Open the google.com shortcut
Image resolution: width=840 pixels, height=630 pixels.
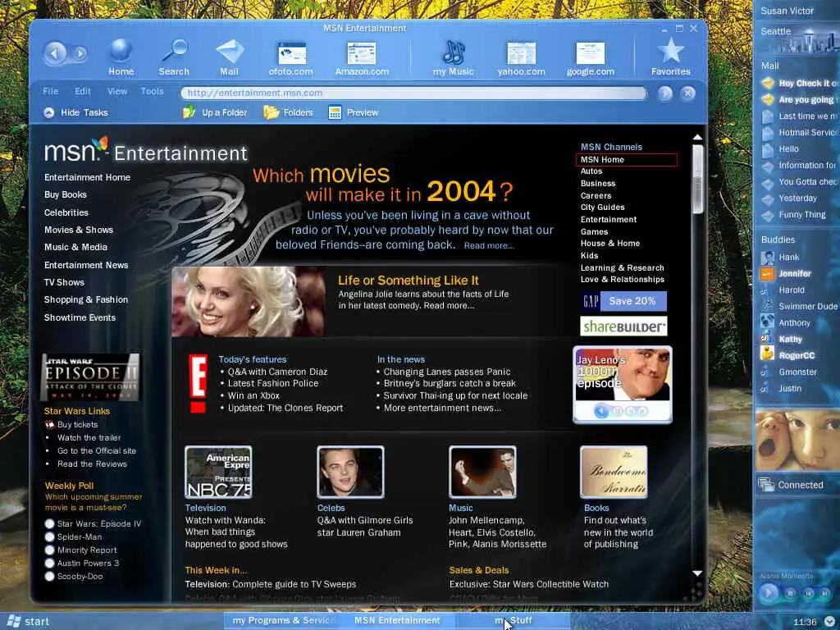591,58
